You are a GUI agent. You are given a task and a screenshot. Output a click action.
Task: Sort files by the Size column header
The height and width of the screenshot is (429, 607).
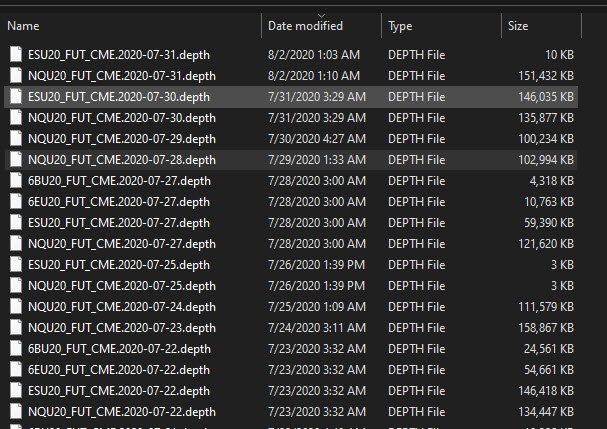coord(518,26)
